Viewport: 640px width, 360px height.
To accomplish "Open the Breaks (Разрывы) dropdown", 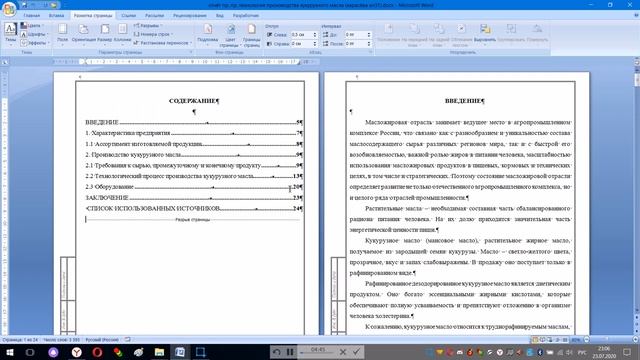I will click(x=148, y=26).
